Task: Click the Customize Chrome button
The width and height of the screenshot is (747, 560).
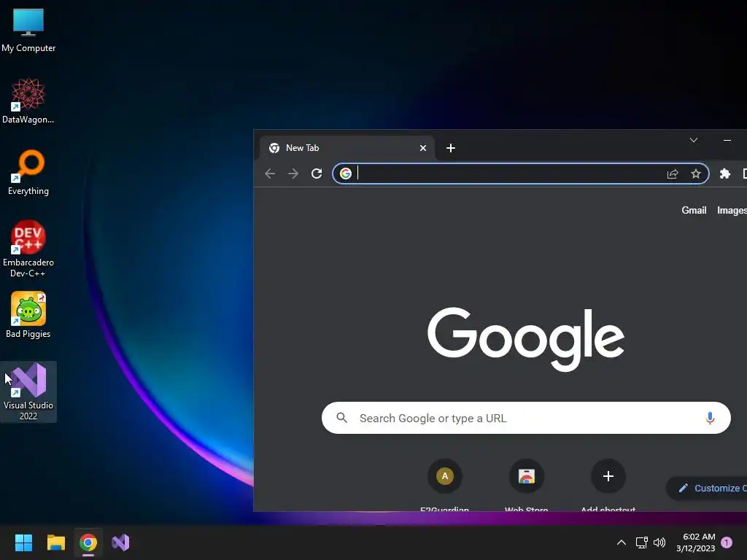Action: [707, 488]
